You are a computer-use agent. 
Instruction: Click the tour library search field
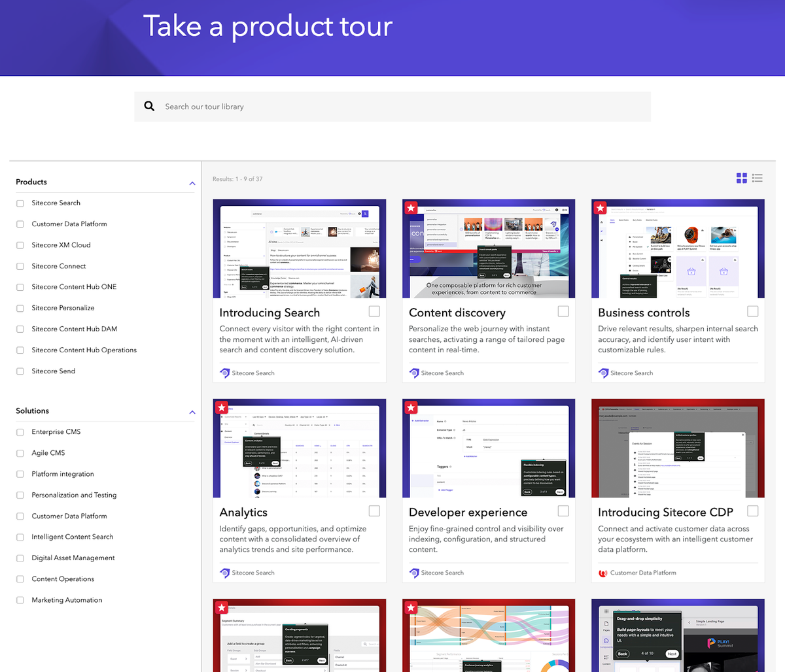[392, 105]
